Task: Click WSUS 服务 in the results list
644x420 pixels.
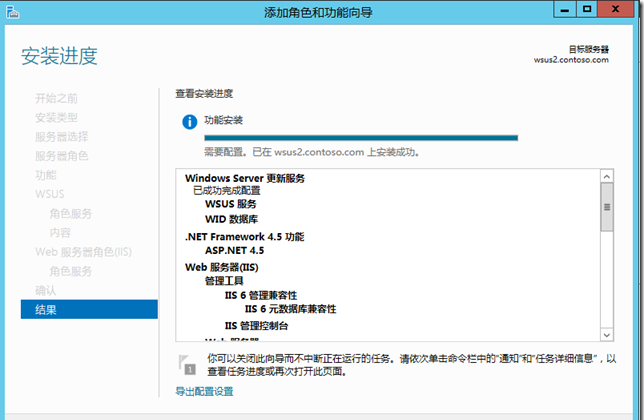Action: coord(231,204)
